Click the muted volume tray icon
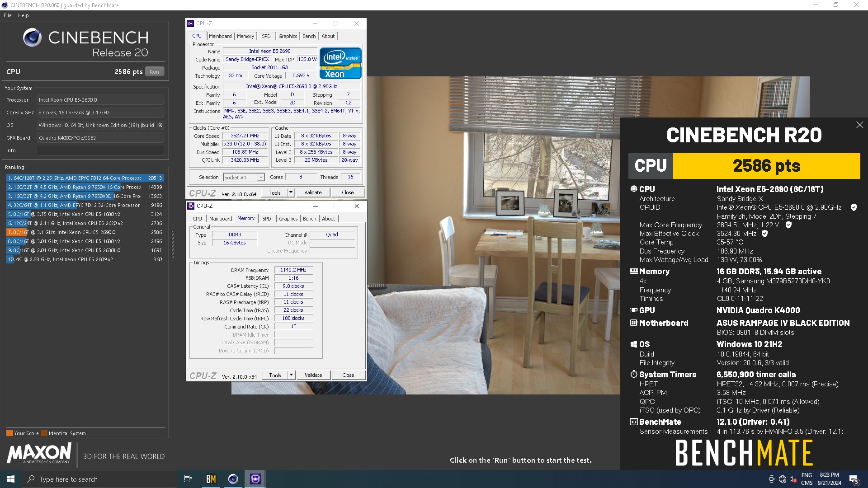This screenshot has width=868, height=488. [793, 479]
